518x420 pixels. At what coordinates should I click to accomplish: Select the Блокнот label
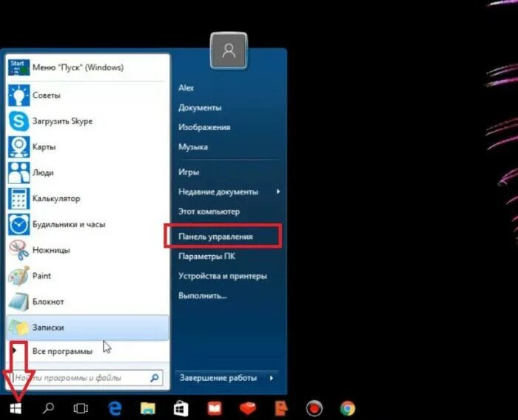(x=48, y=302)
